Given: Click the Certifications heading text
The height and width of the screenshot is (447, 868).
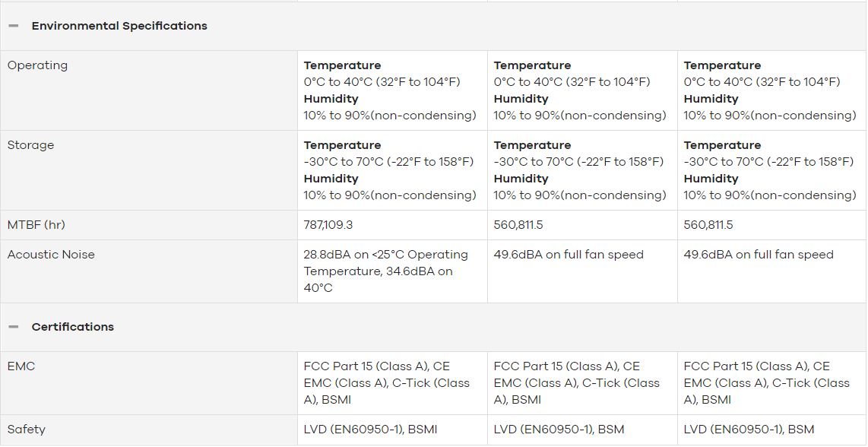Looking at the screenshot, I should [x=72, y=327].
